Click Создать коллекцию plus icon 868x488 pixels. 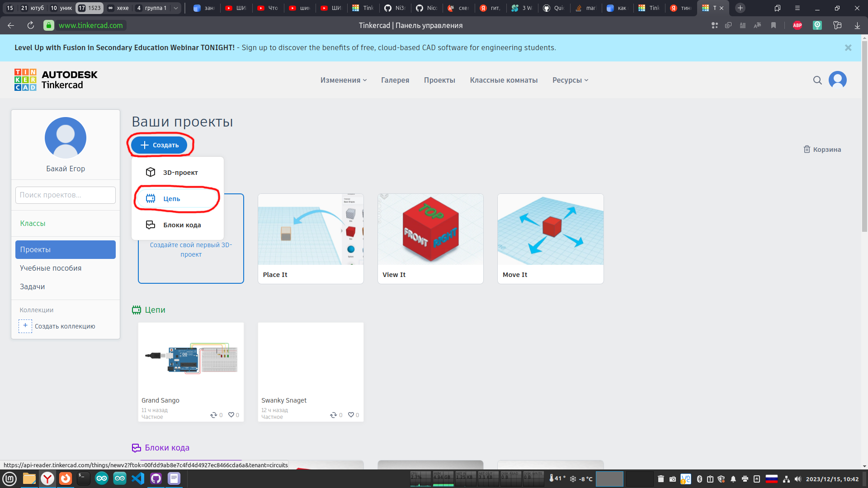(25, 326)
